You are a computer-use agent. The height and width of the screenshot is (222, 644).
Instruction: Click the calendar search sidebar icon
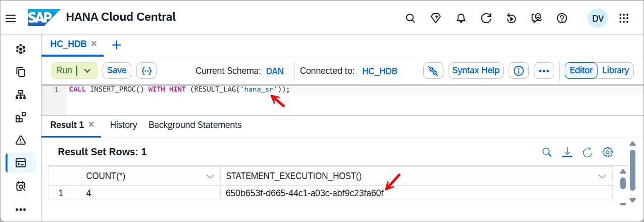21,186
